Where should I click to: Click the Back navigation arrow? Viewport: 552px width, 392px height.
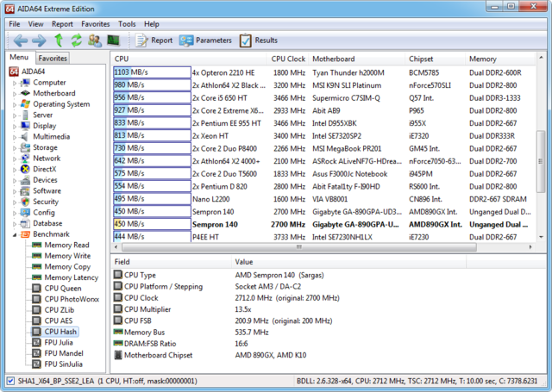tap(20, 40)
